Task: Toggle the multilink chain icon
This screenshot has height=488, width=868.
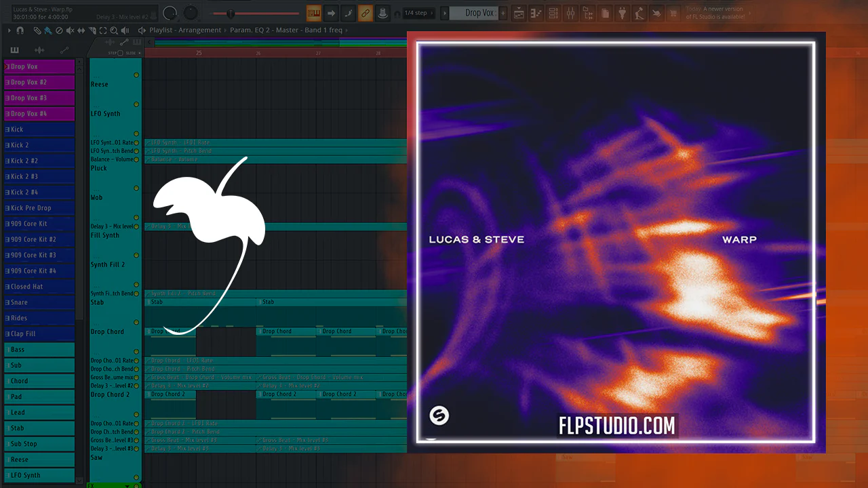Action: click(366, 13)
